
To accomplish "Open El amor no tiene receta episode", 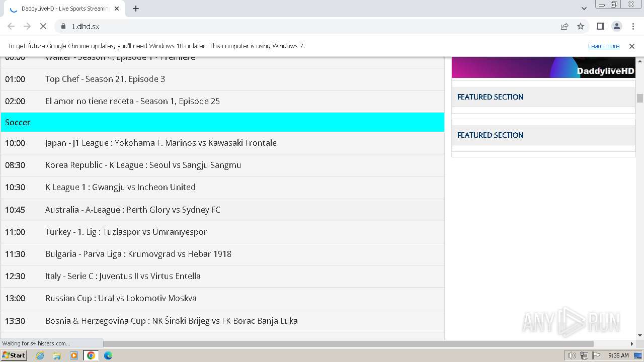I will click(x=132, y=101).
